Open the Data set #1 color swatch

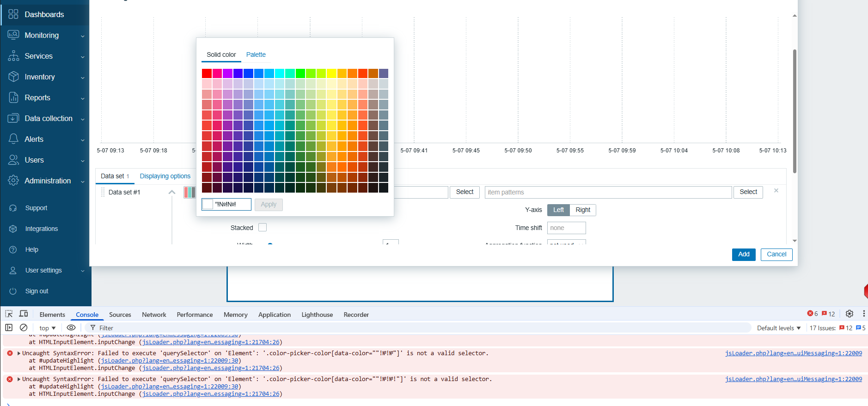[x=189, y=192]
